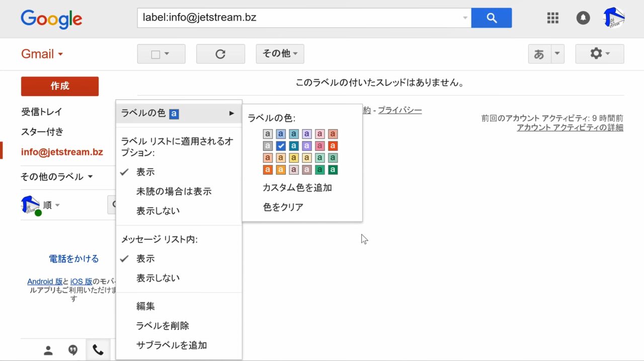Open the Hangouts conversations icon
Image resolution: width=644 pixels, height=361 pixels.
click(73, 350)
